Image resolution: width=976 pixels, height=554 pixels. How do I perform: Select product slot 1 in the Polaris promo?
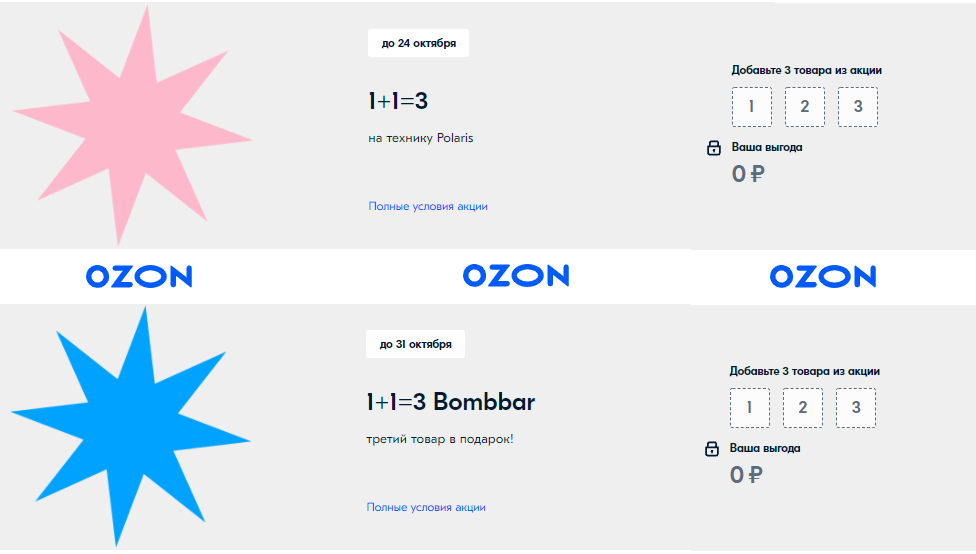click(752, 107)
